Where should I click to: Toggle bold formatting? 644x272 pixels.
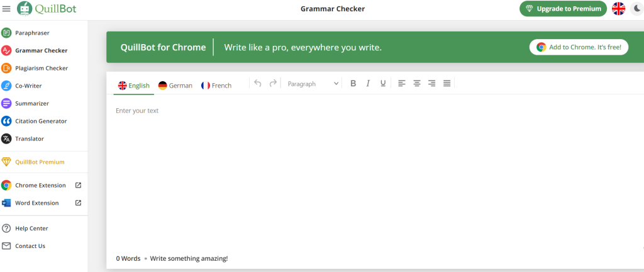353,84
